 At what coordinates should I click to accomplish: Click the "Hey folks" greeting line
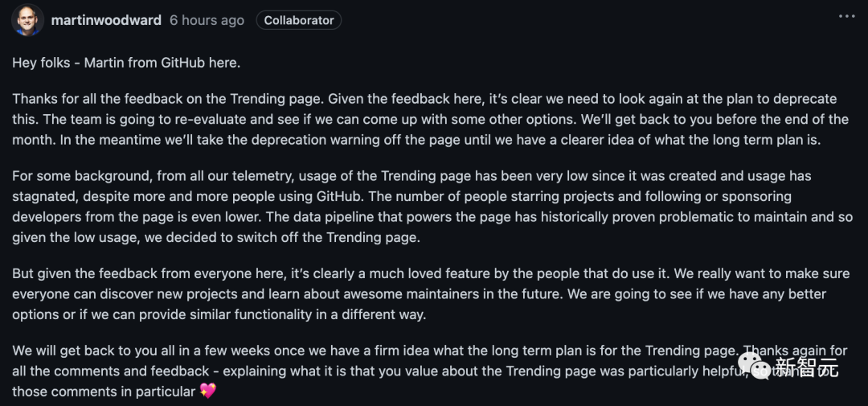tap(126, 63)
